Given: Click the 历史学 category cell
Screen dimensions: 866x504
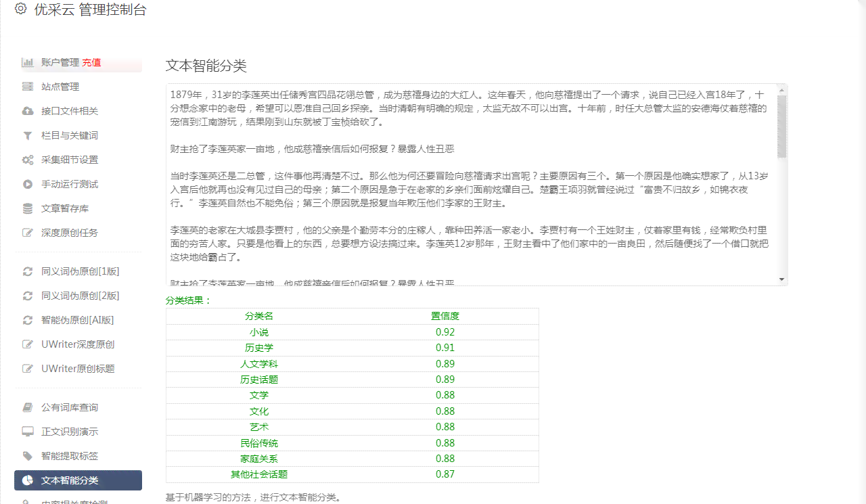Looking at the screenshot, I should [259, 348].
